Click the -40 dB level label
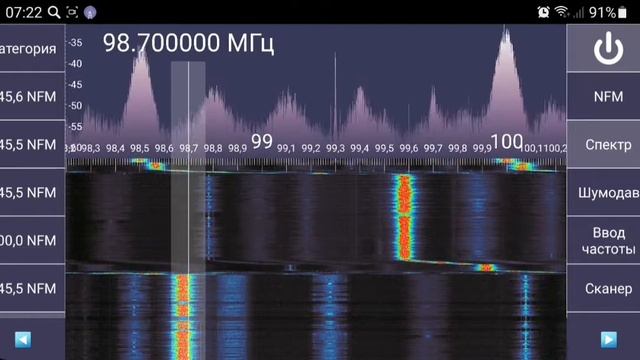 pos(75,64)
